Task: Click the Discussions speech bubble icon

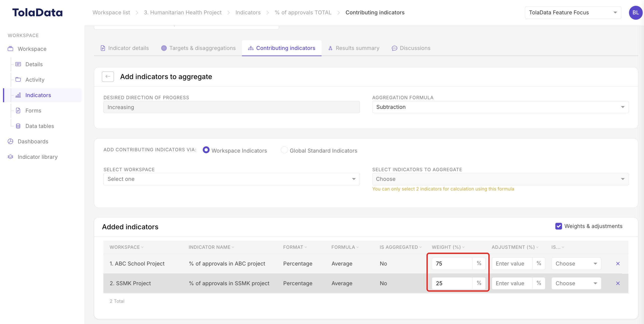Action: [394, 48]
